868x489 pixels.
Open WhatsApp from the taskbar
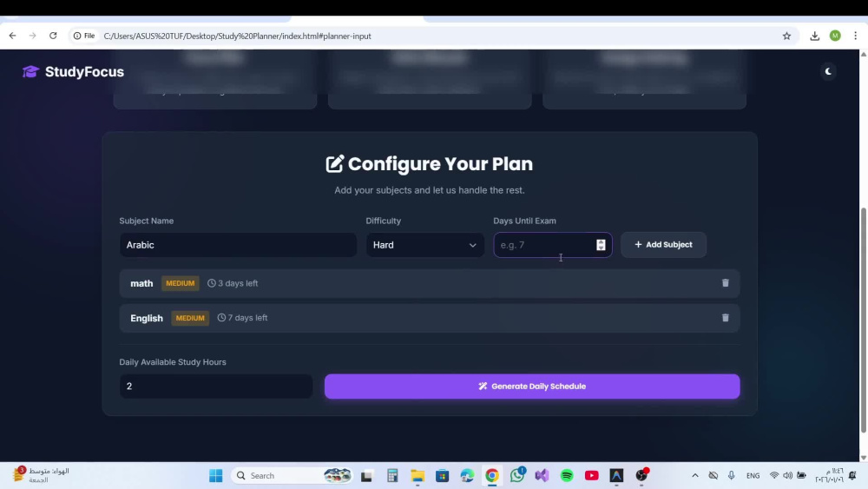point(517,475)
